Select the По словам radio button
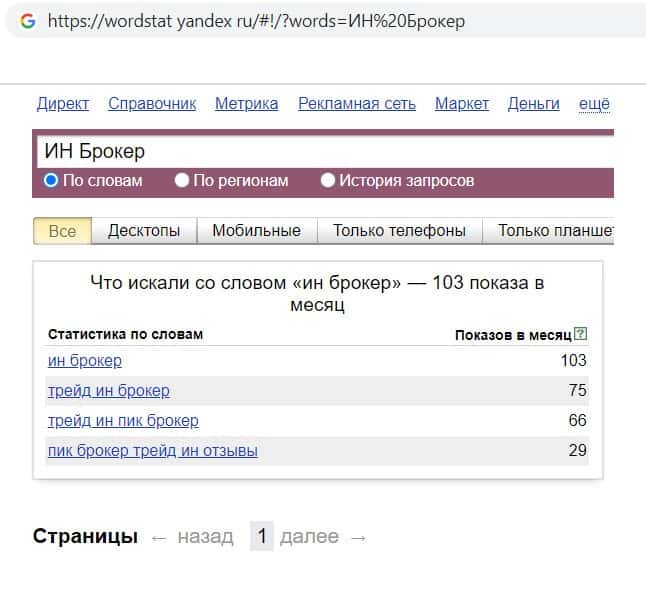 pos(51,181)
